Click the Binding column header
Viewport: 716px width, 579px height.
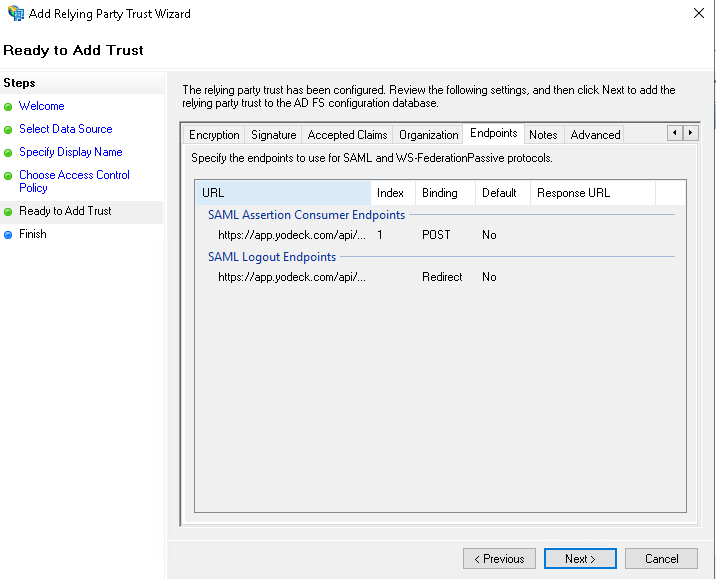tap(439, 193)
